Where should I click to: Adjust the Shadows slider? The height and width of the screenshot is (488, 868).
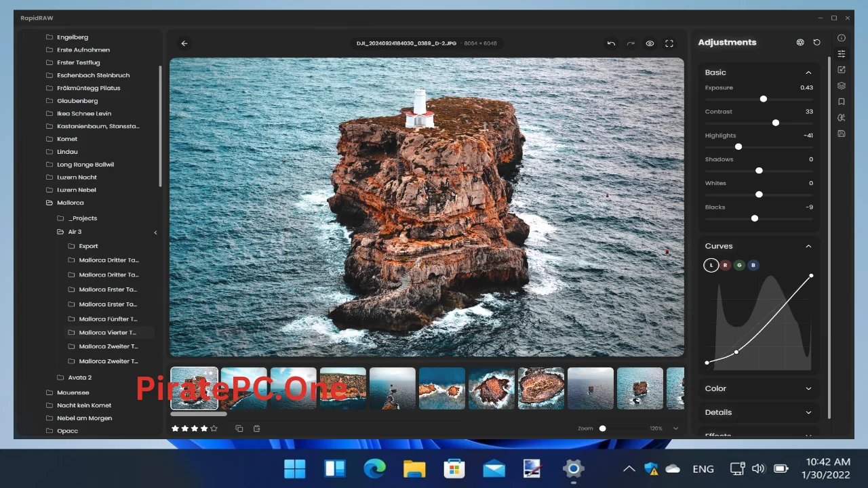click(759, 171)
